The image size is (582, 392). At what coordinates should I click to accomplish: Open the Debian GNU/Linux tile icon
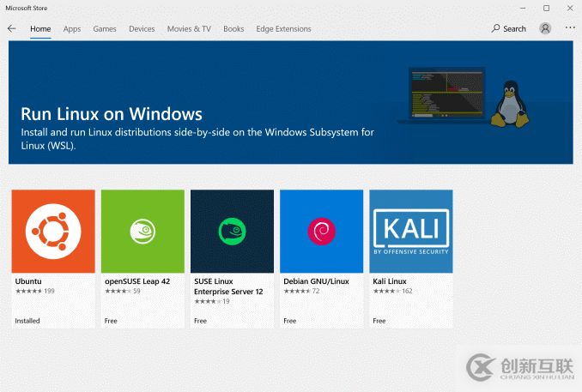coord(321,232)
